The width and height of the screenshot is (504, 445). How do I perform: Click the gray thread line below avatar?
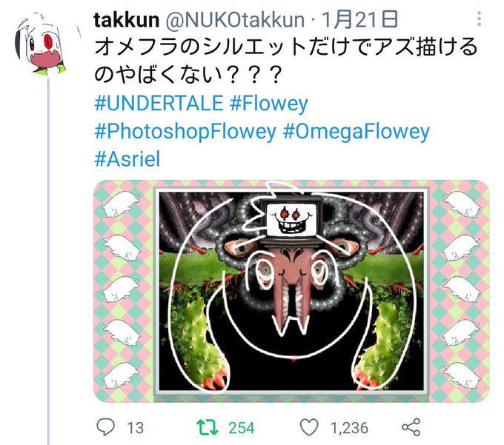[48, 261]
